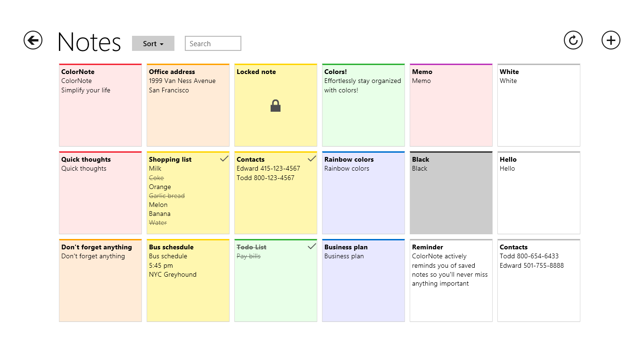Toggle the Garlic bread checklist item

click(167, 196)
